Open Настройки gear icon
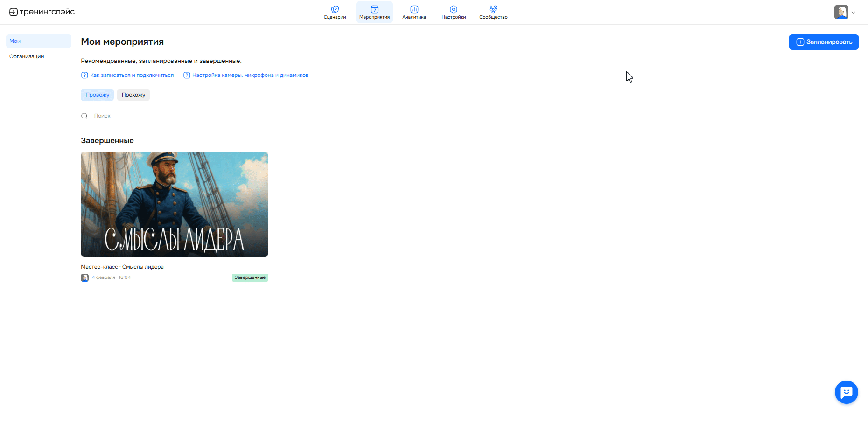 [454, 9]
